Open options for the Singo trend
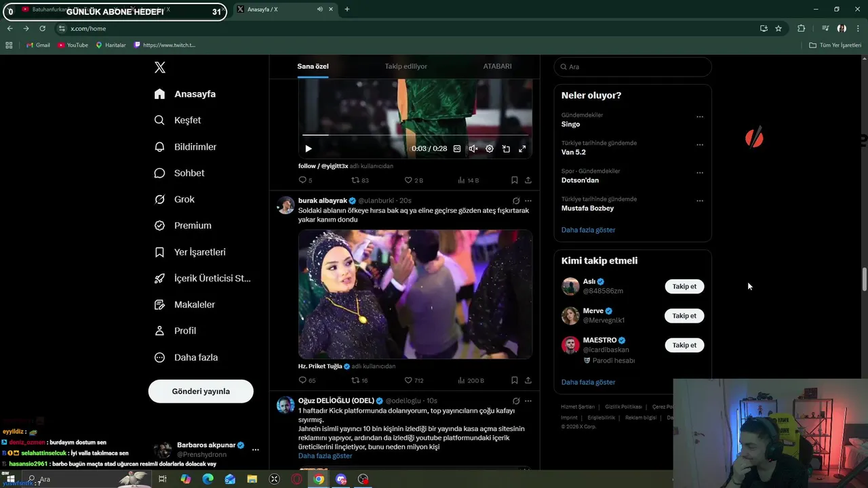The width and height of the screenshot is (868, 488). click(x=700, y=117)
